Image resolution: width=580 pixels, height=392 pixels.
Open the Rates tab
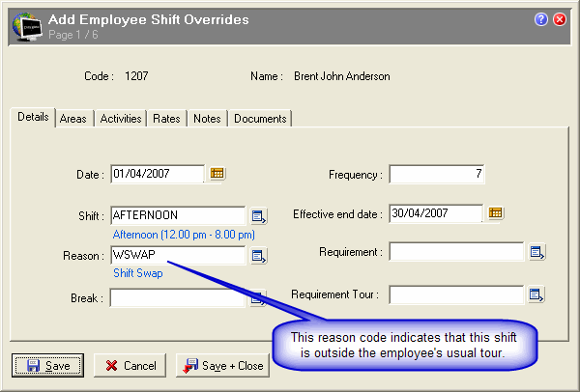[166, 119]
